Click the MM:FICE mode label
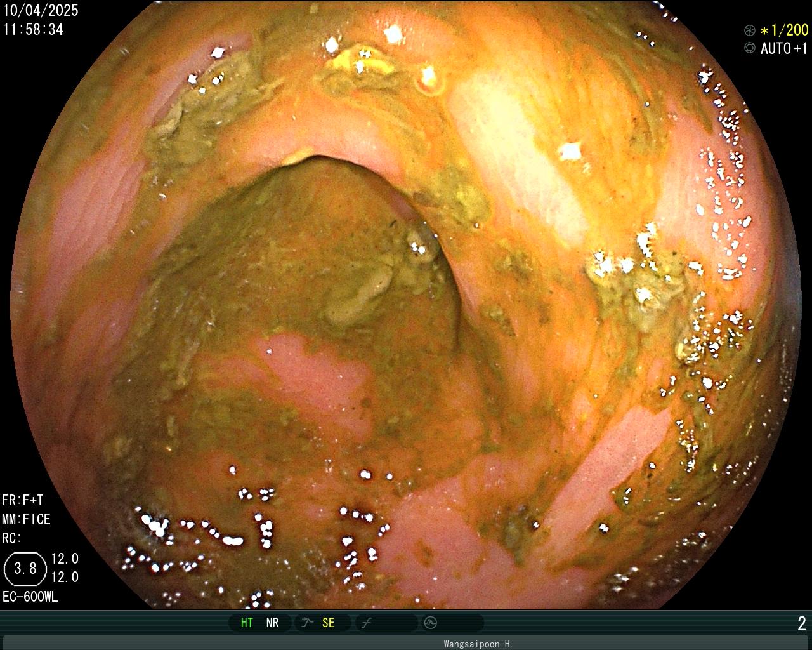Viewport: 812px width, 650px height. 26,519
